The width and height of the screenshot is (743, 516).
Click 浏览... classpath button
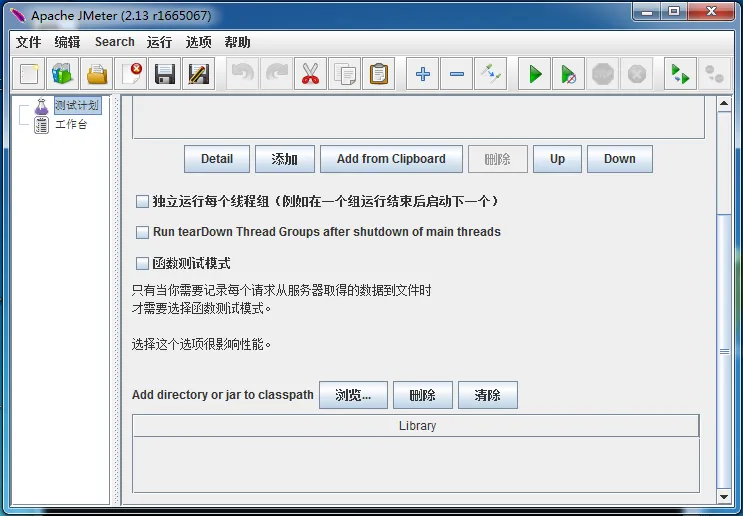[x=353, y=395]
